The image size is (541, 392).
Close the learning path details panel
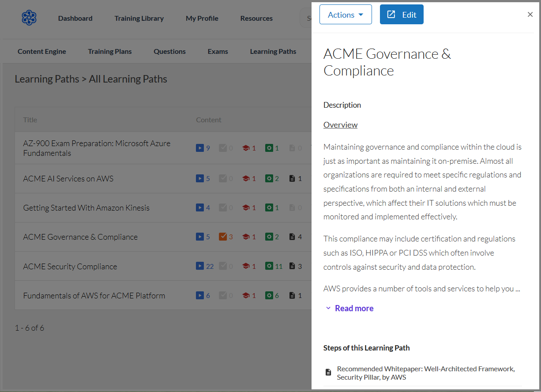tap(530, 15)
